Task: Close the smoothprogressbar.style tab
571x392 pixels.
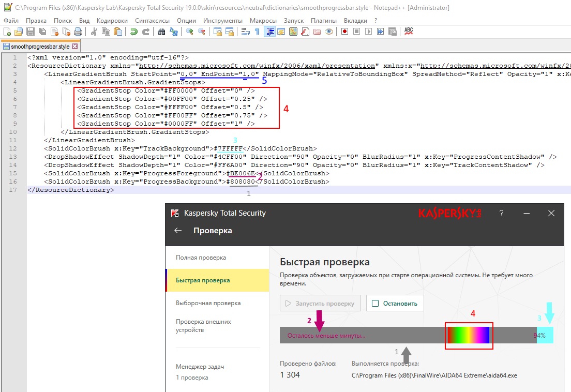Action: point(75,47)
